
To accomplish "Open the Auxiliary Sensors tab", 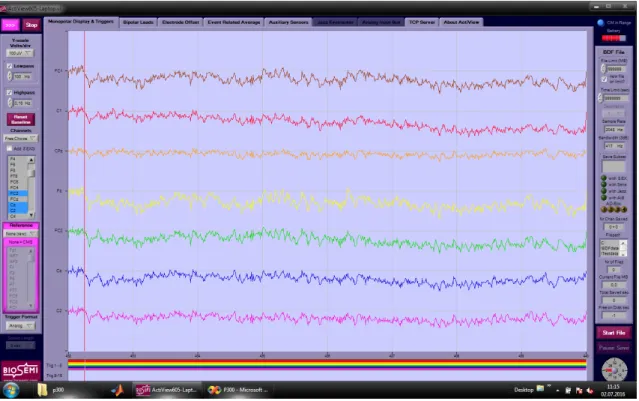I will [x=288, y=22].
